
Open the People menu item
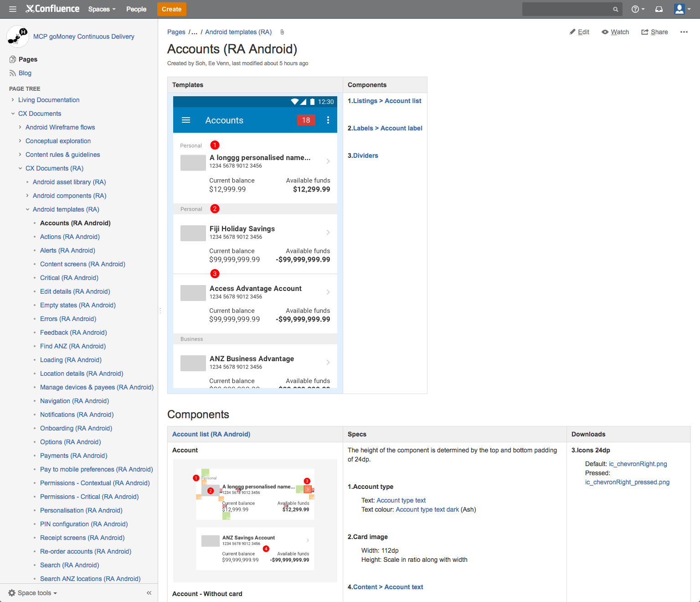(x=136, y=9)
